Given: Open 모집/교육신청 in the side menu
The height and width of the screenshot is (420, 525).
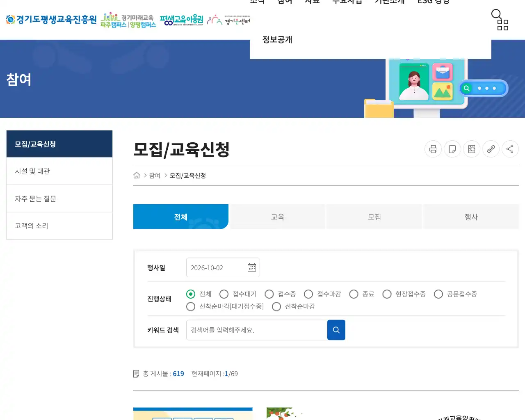Looking at the screenshot, I should [x=59, y=144].
